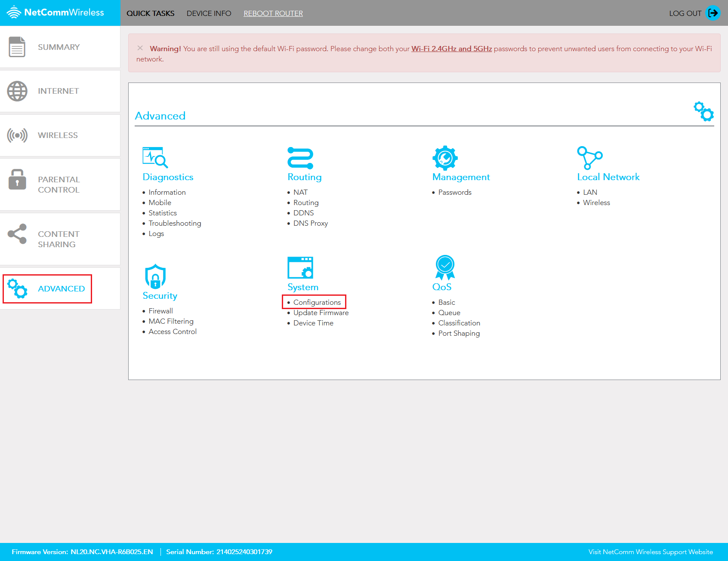This screenshot has height=561, width=728.
Task: Click the Reboot Router link
Action: (x=273, y=13)
